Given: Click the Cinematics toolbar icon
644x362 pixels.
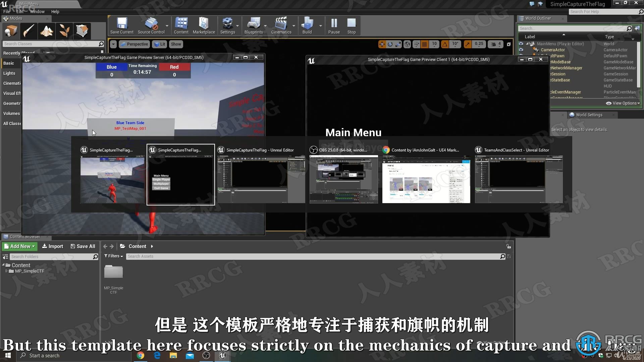Looking at the screenshot, I should coord(281,26).
